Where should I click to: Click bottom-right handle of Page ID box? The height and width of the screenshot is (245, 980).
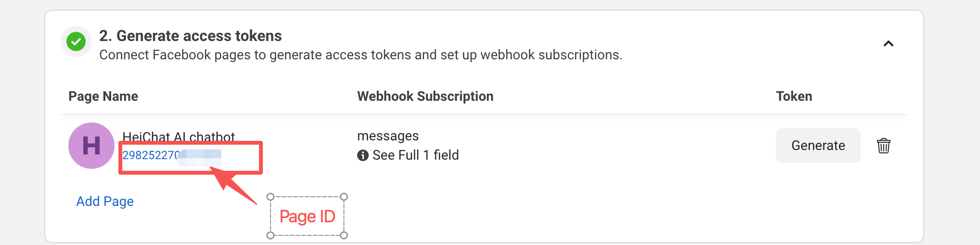pyautogui.click(x=344, y=235)
